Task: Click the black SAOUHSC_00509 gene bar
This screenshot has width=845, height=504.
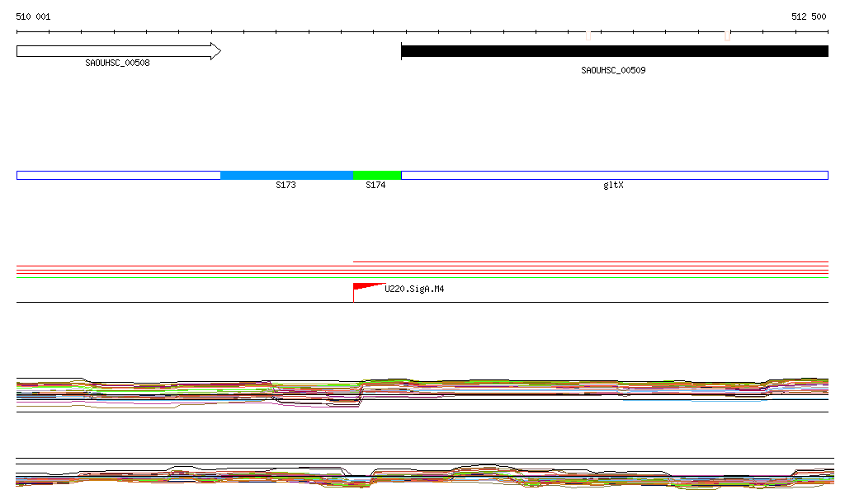Action: point(614,51)
